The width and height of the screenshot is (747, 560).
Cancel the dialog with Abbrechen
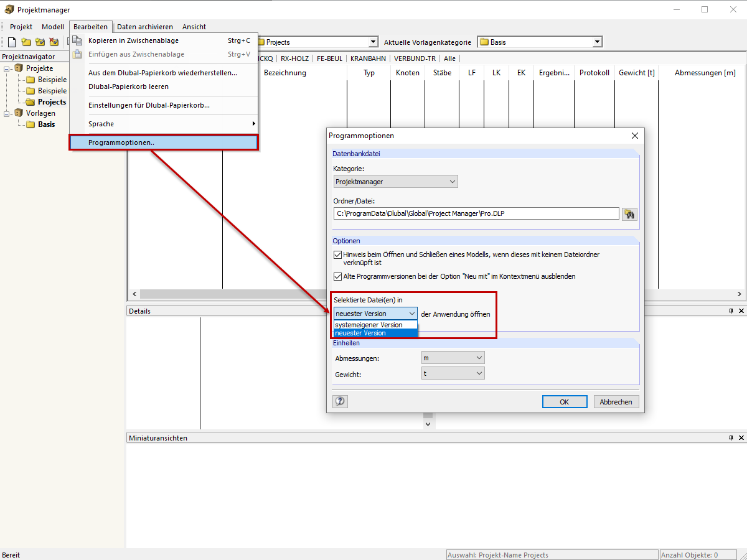[616, 401]
